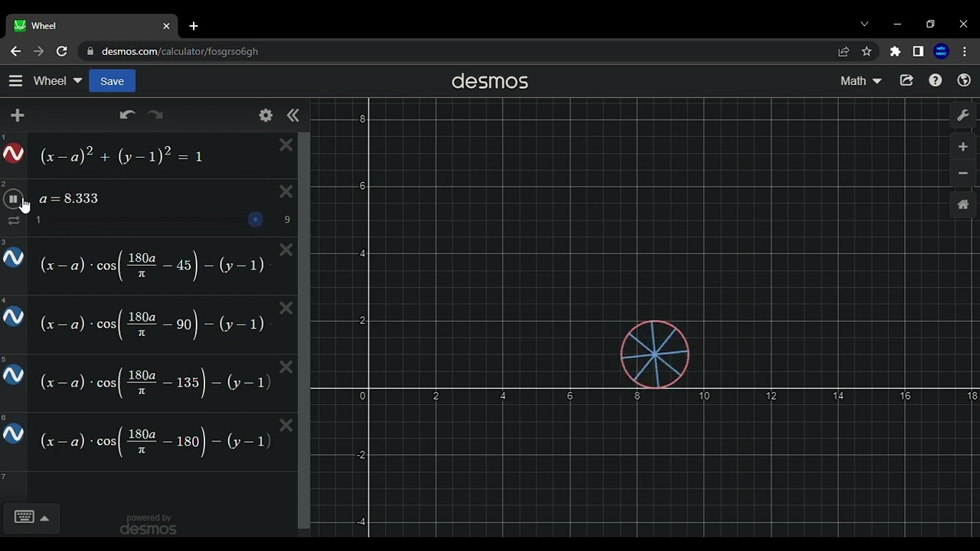Reset graph to default home viewport
980x551 pixels.
(963, 205)
